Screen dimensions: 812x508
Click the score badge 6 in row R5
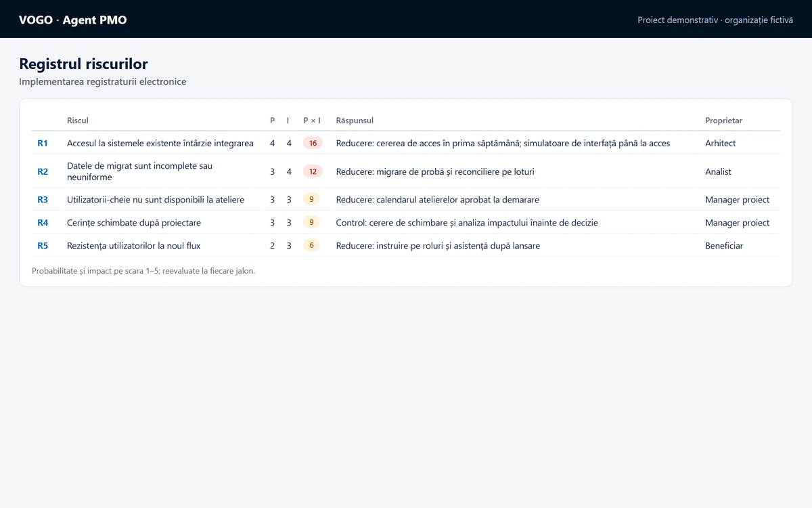(311, 246)
